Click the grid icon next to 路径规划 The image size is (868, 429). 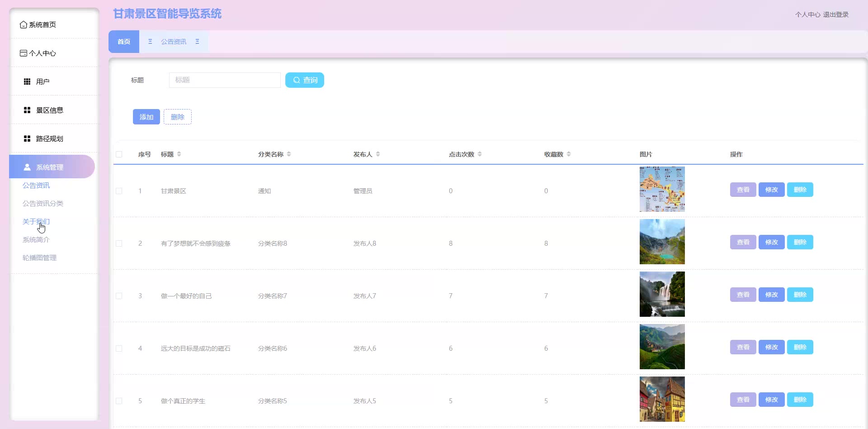[x=27, y=139]
